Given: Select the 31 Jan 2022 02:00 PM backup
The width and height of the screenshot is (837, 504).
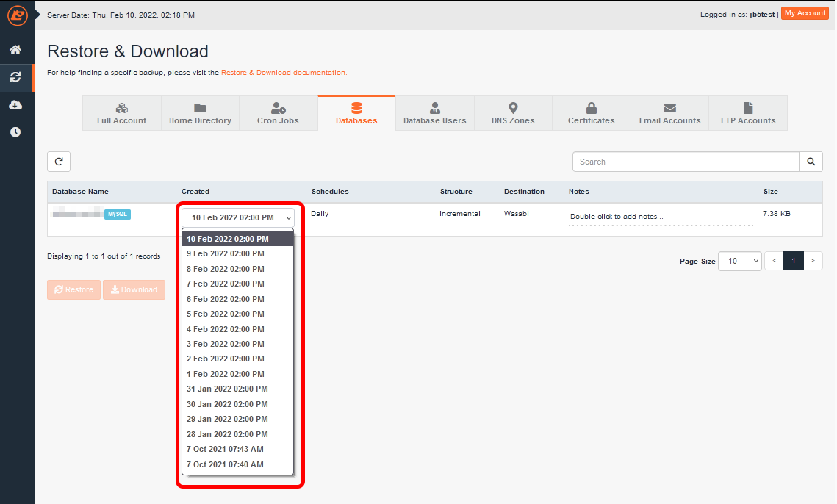Looking at the screenshot, I should [227, 389].
